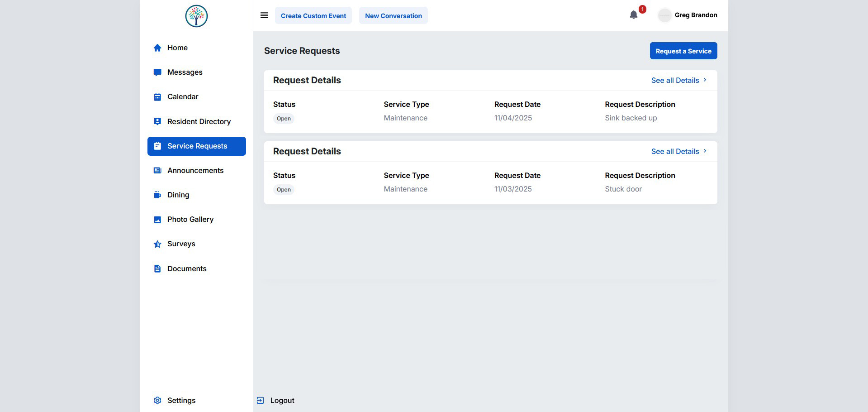
Task: Click the Calendar grid icon
Action: click(x=157, y=97)
